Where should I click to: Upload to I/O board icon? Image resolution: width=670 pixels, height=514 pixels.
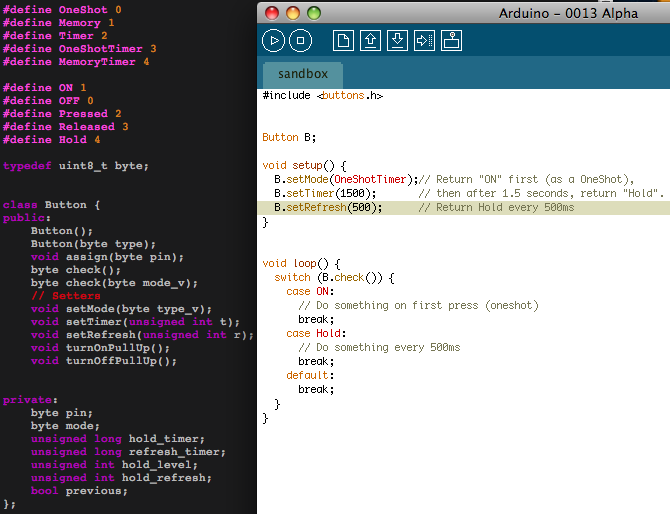coord(424,40)
